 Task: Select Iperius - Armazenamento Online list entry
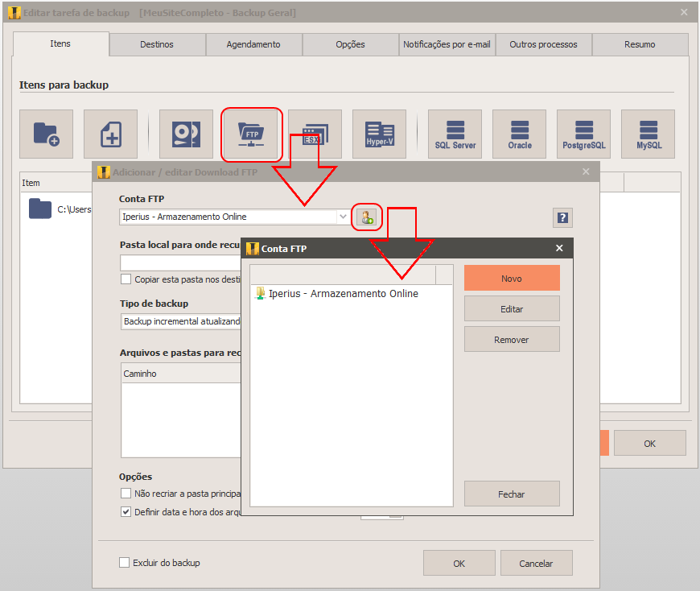click(x=352, y=294)
